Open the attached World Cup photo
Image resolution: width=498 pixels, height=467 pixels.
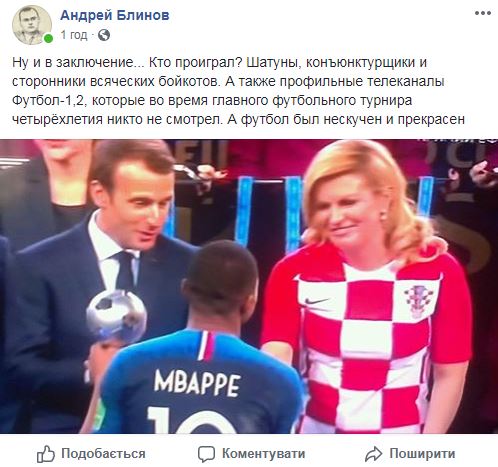249,286
